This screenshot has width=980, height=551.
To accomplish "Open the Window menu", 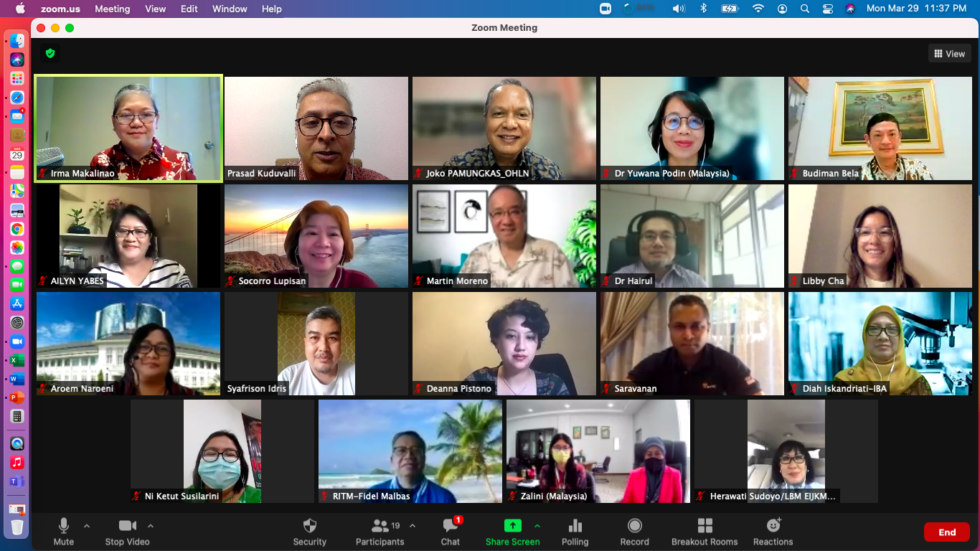I will click(230, 9).
